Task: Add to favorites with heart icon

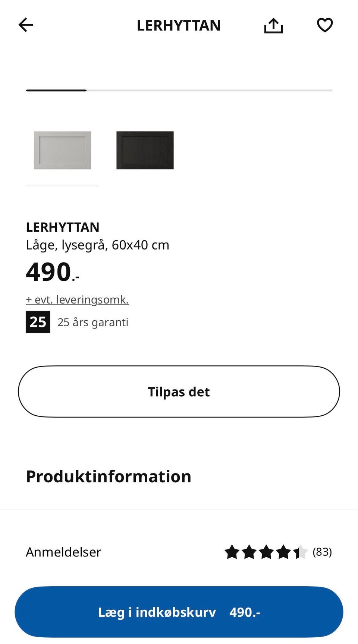Action: coord(324,25)
